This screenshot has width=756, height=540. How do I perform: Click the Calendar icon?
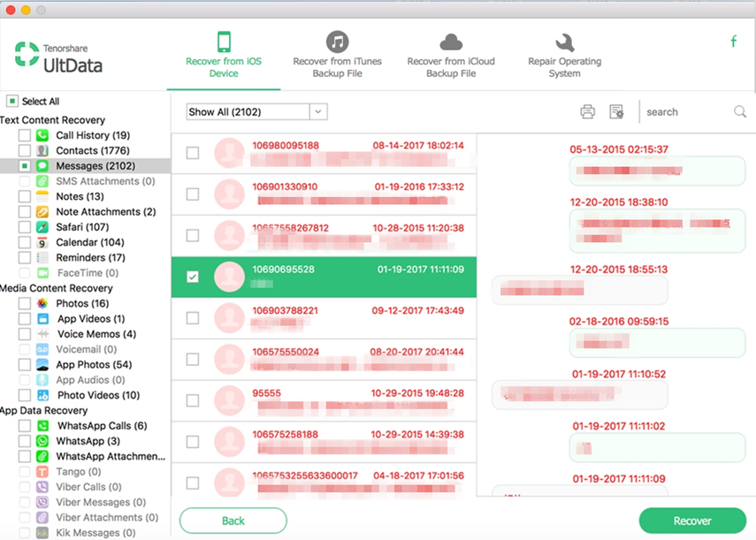pyautogui.click(x=42, y=242)
